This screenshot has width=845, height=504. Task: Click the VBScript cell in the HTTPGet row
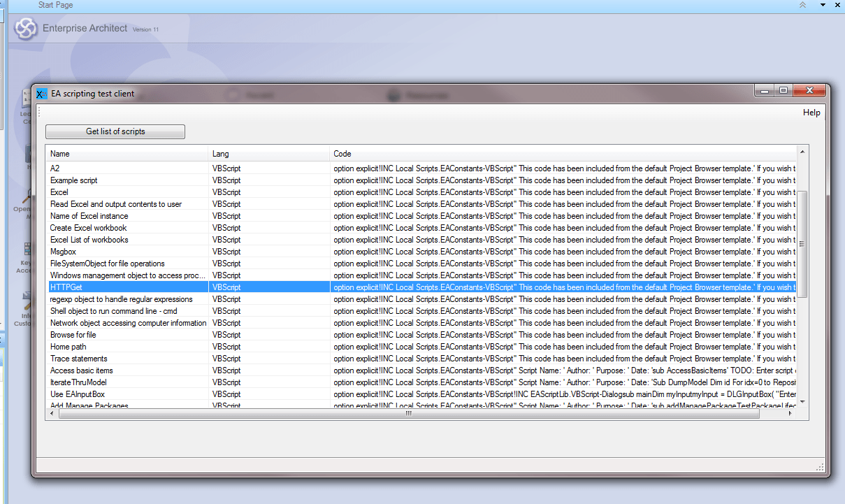[x=269, y=287]
